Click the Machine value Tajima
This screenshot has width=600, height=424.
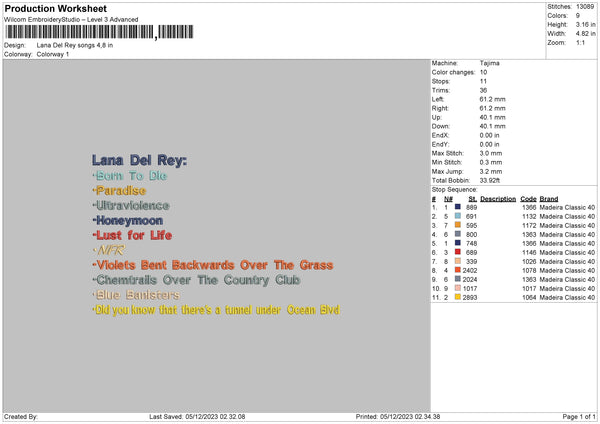489,63
